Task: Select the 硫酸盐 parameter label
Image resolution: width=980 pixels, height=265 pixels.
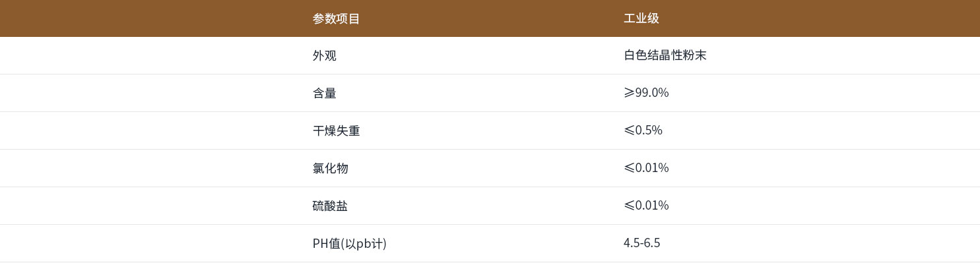Action: click(330, 206)
